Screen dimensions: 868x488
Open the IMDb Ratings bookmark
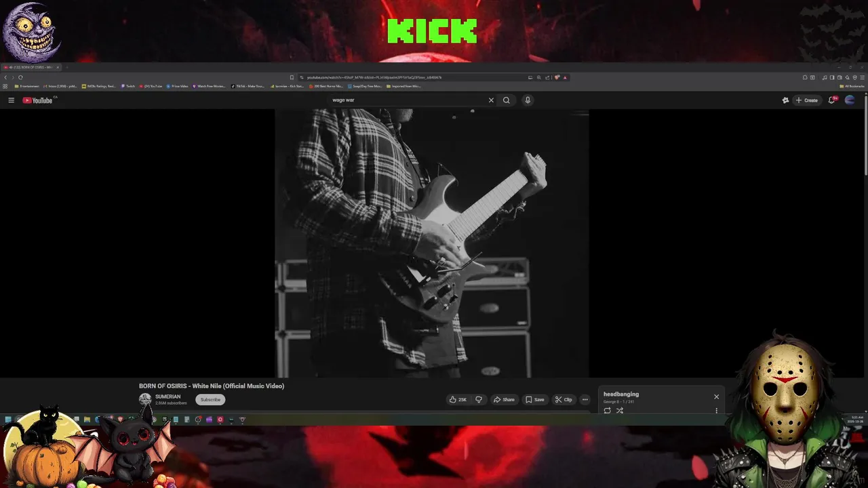[99, 86]
